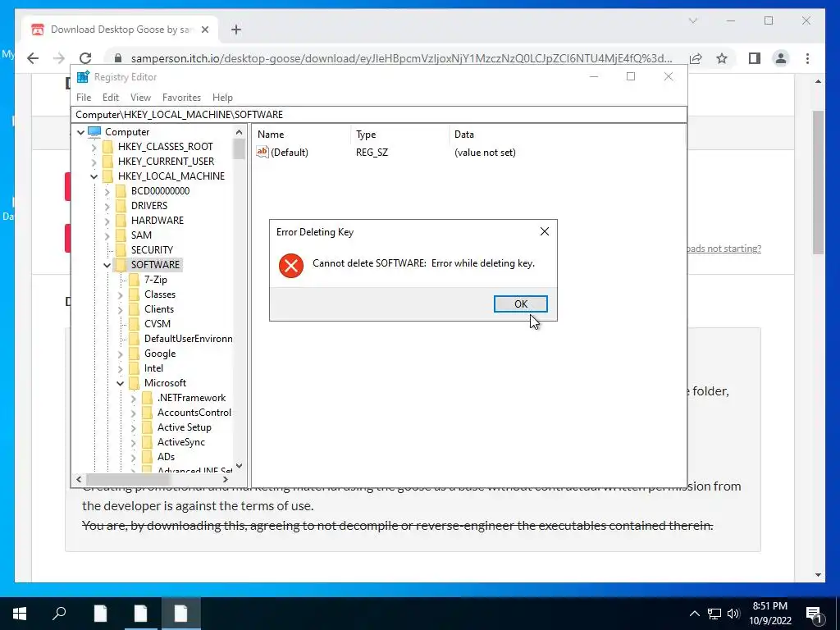Close the Download Desktop Goose tab
This screenshot has width=840, height=630.
(204, 30)
